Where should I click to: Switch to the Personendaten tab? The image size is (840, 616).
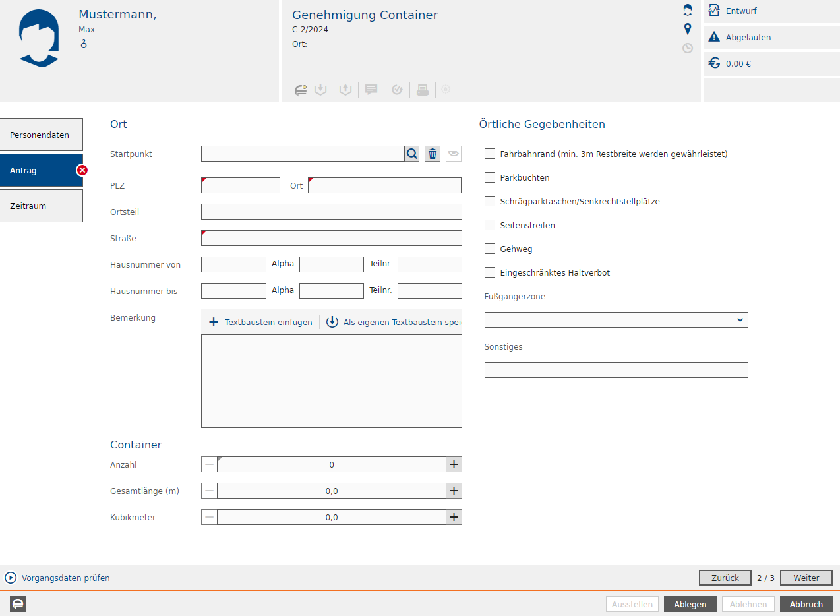click(41, 135)
